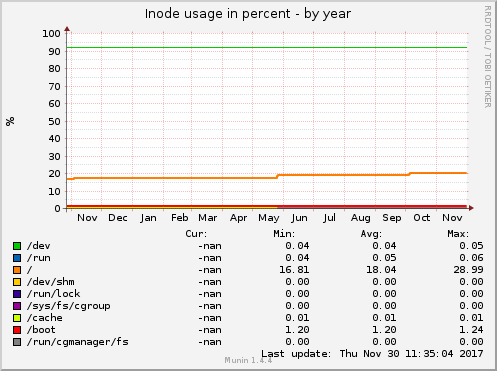497x371 pixels.
Task: Click the Munin 1.4.4 version text
Action: (248, 360)
